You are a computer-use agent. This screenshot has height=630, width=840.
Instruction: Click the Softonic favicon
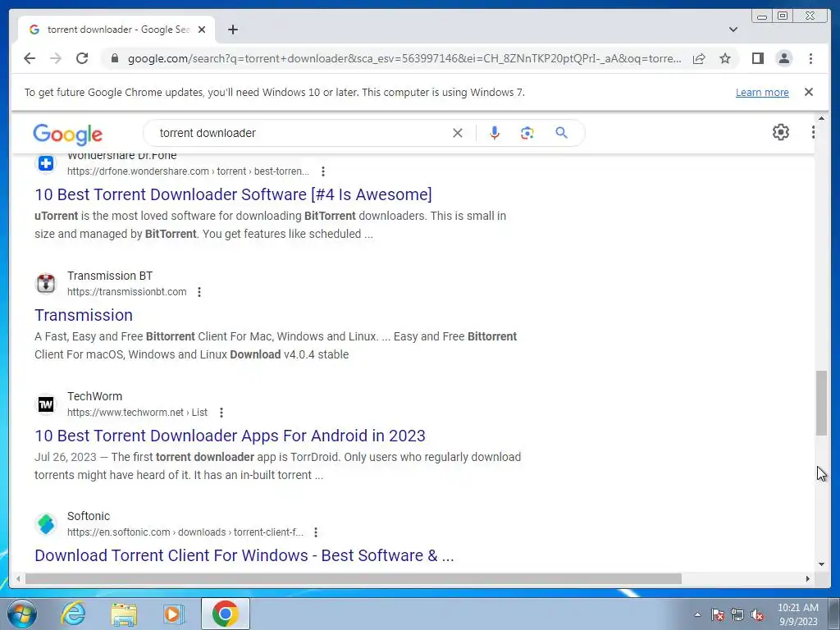(46, 524)
